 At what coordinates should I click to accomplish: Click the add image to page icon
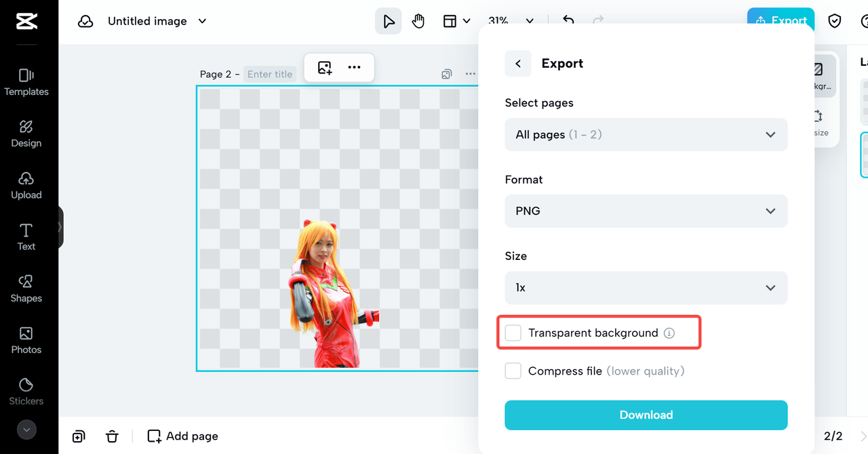(325, 67)
